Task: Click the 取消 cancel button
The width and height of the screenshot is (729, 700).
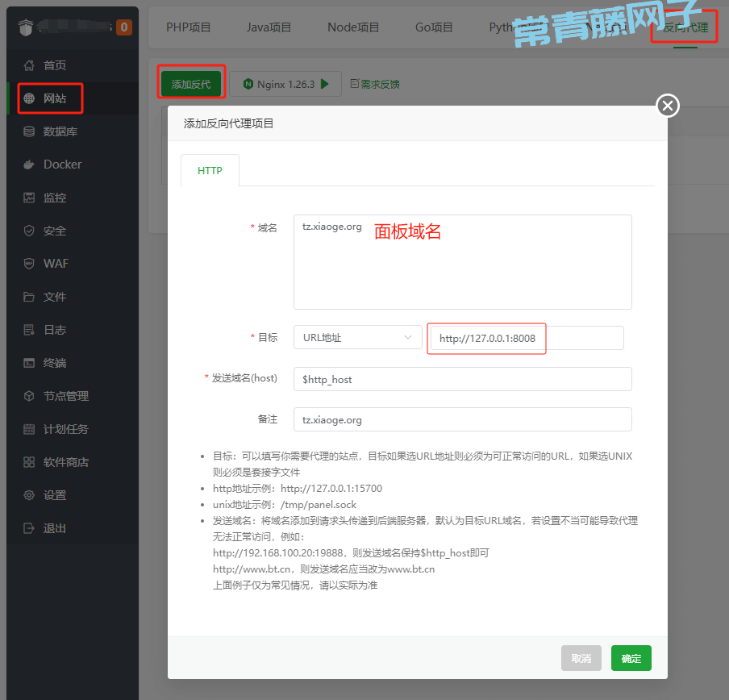Action: point(581,658)
